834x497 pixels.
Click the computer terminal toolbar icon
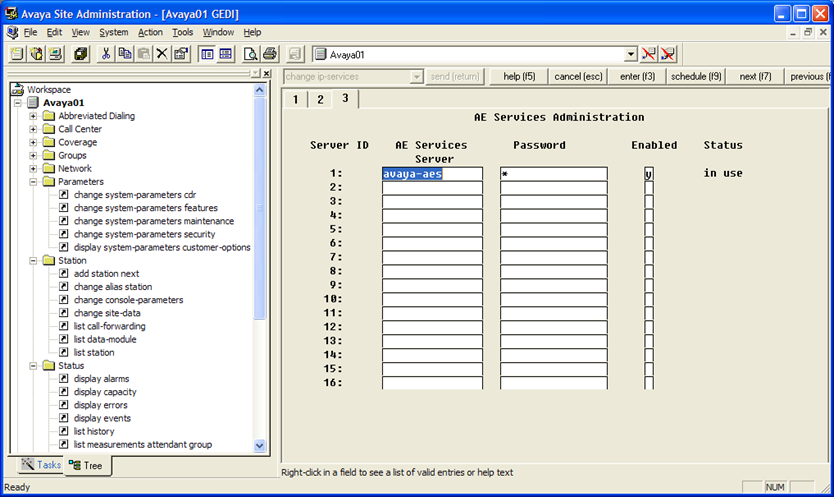[55, 54]
